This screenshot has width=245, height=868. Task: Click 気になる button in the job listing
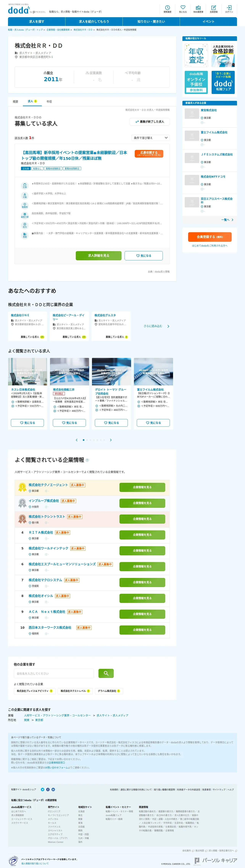144,256
